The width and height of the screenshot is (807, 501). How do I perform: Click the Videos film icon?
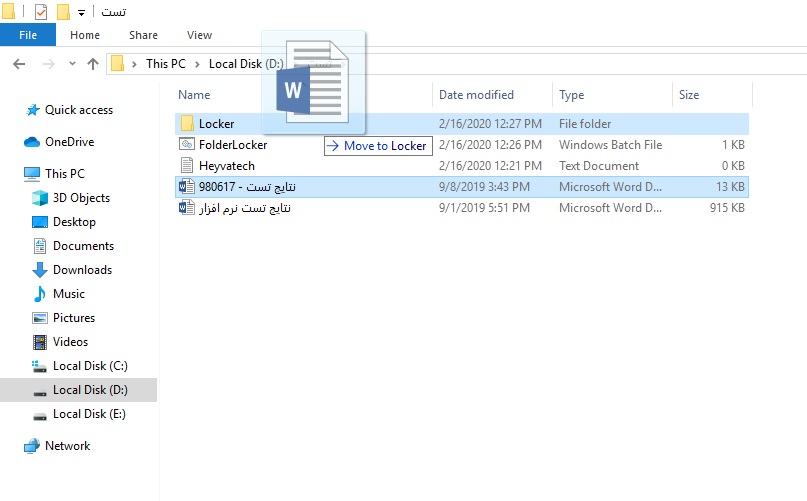click(40, 342)
